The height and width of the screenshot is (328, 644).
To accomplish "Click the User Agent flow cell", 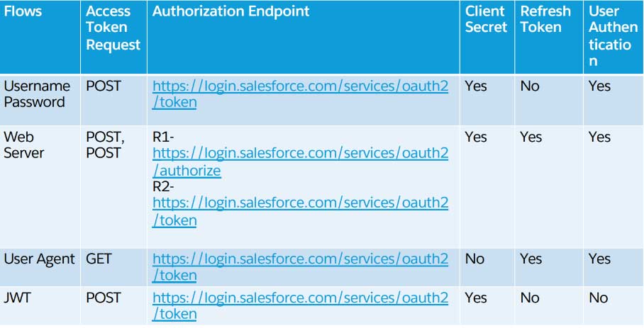I will point(39,259).
